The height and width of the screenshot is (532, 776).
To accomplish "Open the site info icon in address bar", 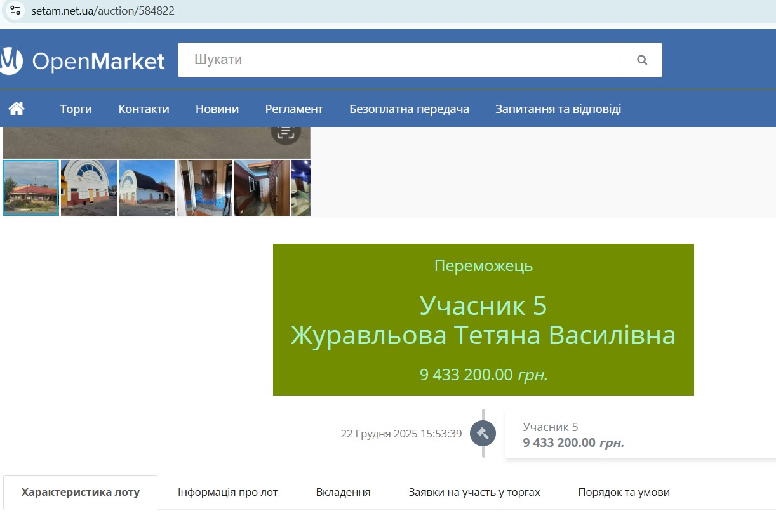I will click(x=16, y=11).
